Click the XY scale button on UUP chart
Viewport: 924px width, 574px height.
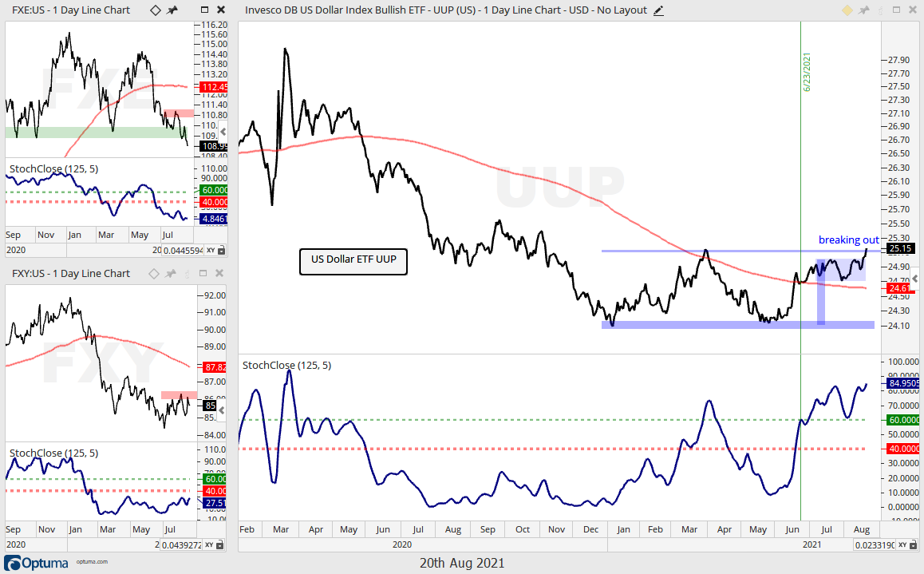point(902,545)
